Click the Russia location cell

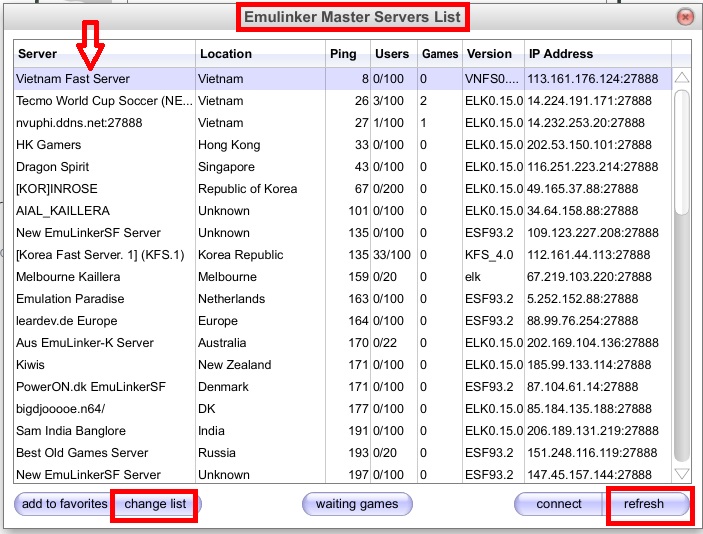pyautogui.click(x=217, y=452)
